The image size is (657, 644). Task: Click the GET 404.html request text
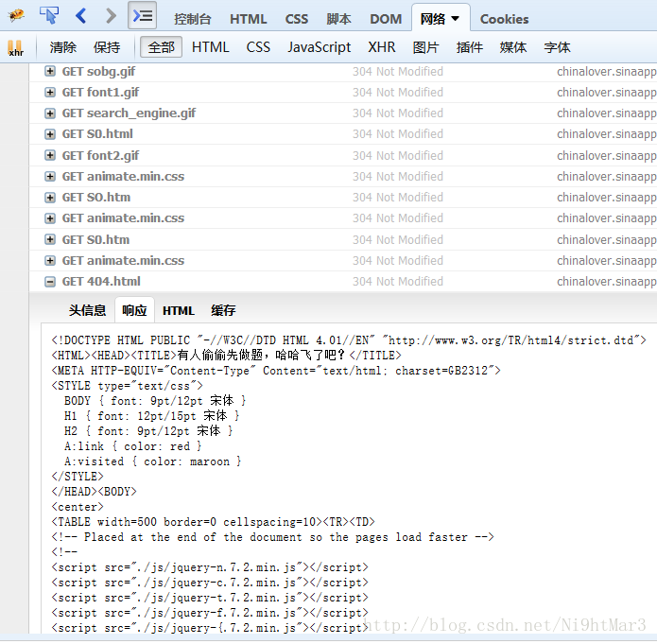tap(101, 282)
